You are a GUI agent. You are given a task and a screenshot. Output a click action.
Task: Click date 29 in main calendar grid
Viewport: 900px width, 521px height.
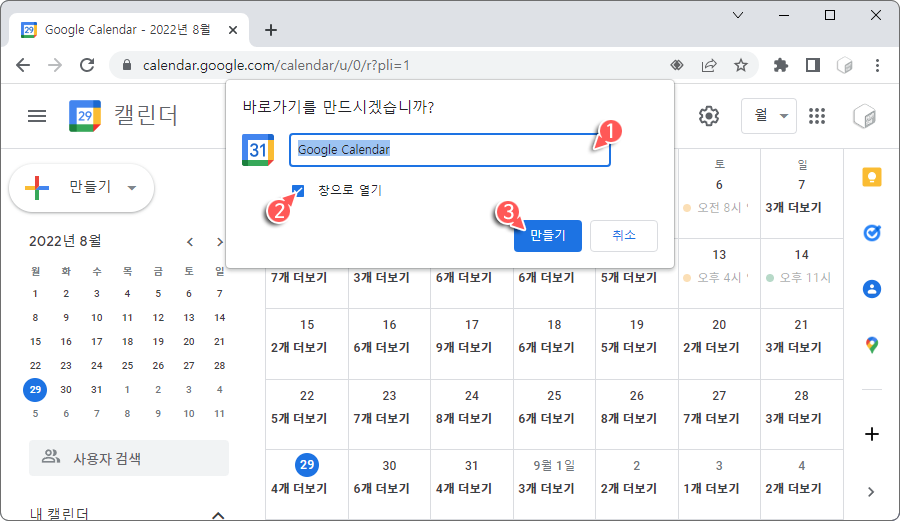307,464
